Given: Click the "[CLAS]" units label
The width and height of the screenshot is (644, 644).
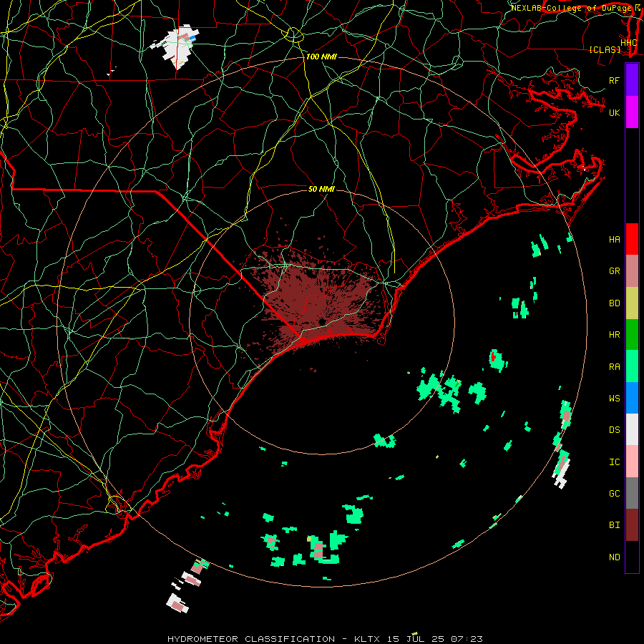Looking at the screenshot, I should click(605, 50).
